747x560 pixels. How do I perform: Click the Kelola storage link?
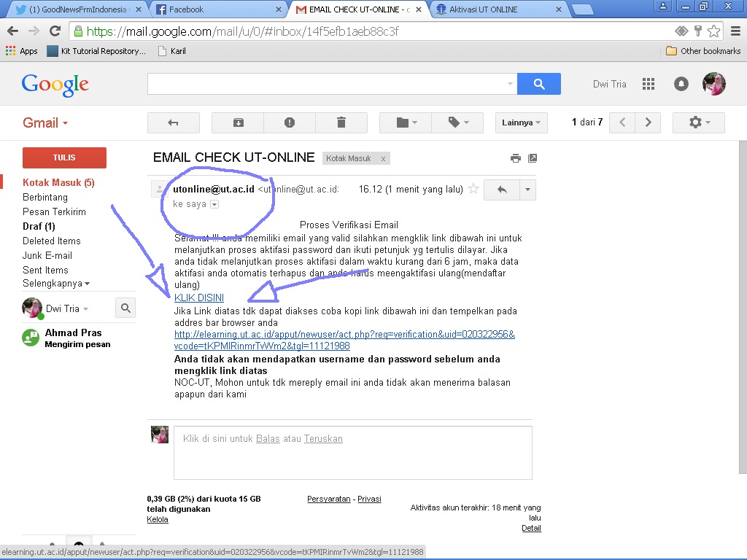point(158,519)
